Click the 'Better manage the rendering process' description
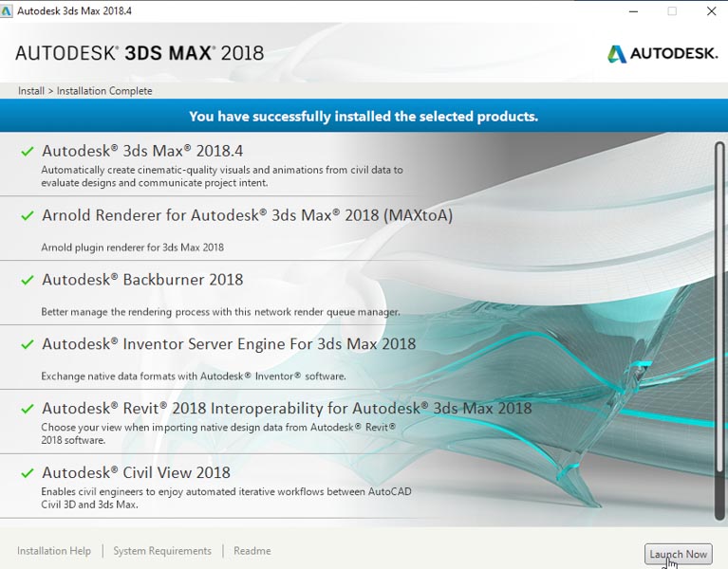 coord(220,312)
